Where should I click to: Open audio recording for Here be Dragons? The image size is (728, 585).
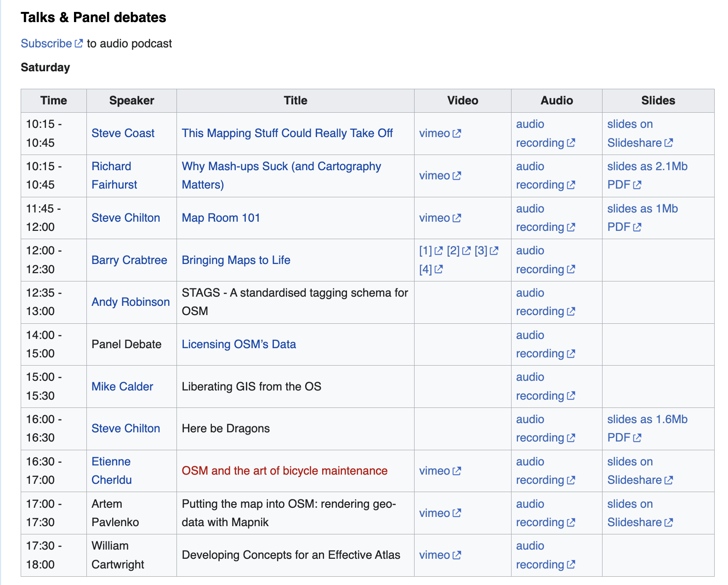point(545,429)
